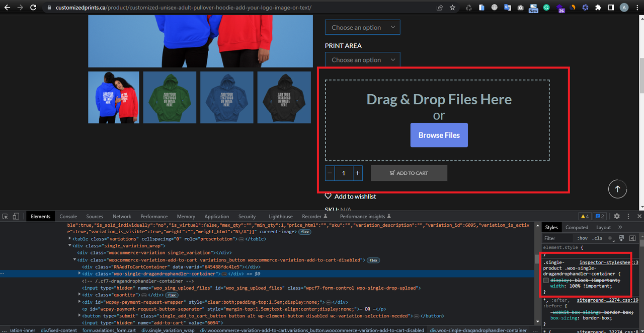Screen dimensions: 644x333
Task: Click the Add to wishlist link
Action: [x=355, y=196]
